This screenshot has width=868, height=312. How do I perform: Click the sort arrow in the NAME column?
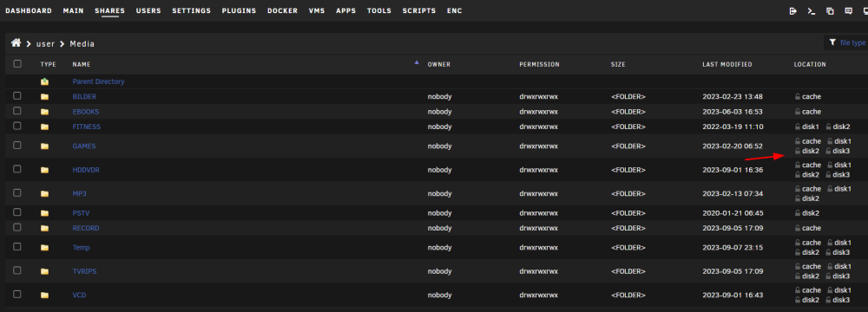coord(417,62)
